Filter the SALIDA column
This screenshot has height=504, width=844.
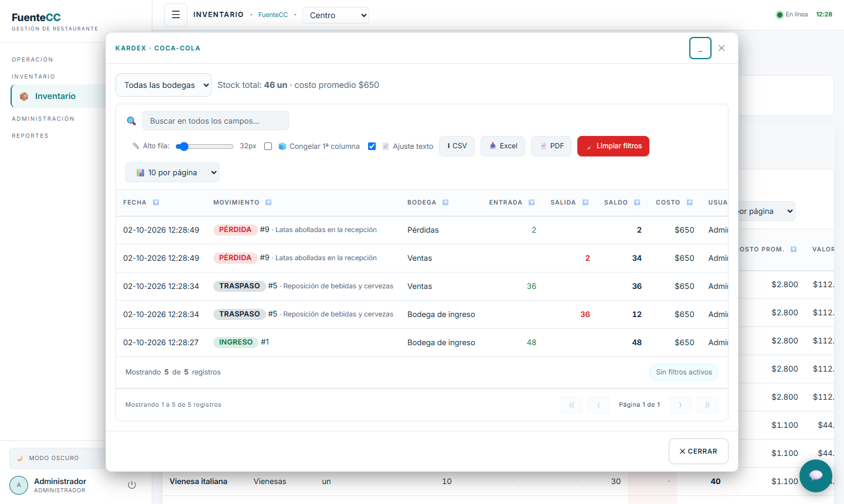[586, 203]
